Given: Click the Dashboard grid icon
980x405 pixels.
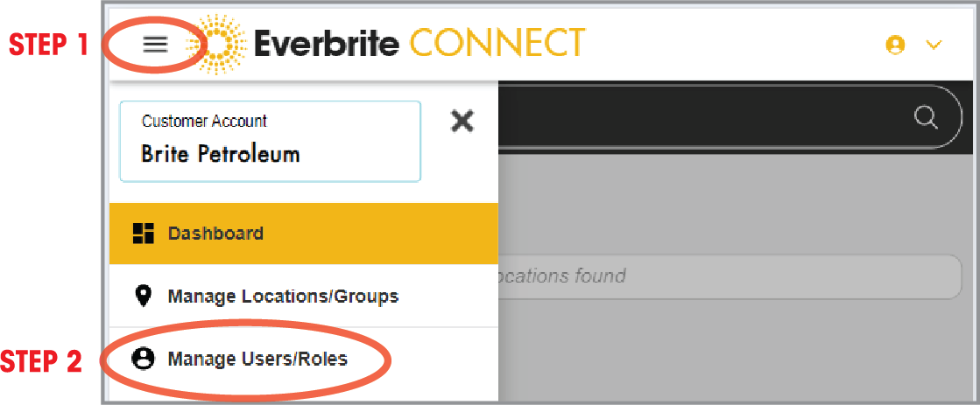Looking at the screenshot, I should (x=143, y=234).
